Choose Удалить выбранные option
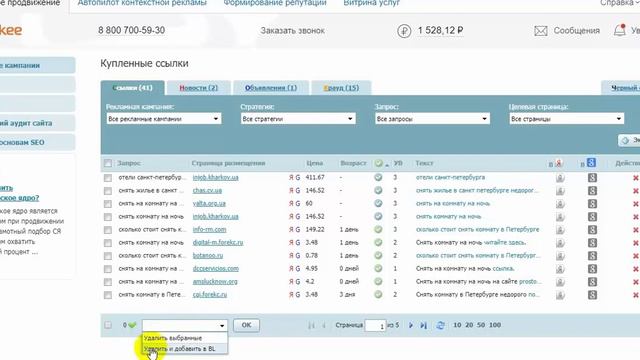 click(x=184, y=338)
